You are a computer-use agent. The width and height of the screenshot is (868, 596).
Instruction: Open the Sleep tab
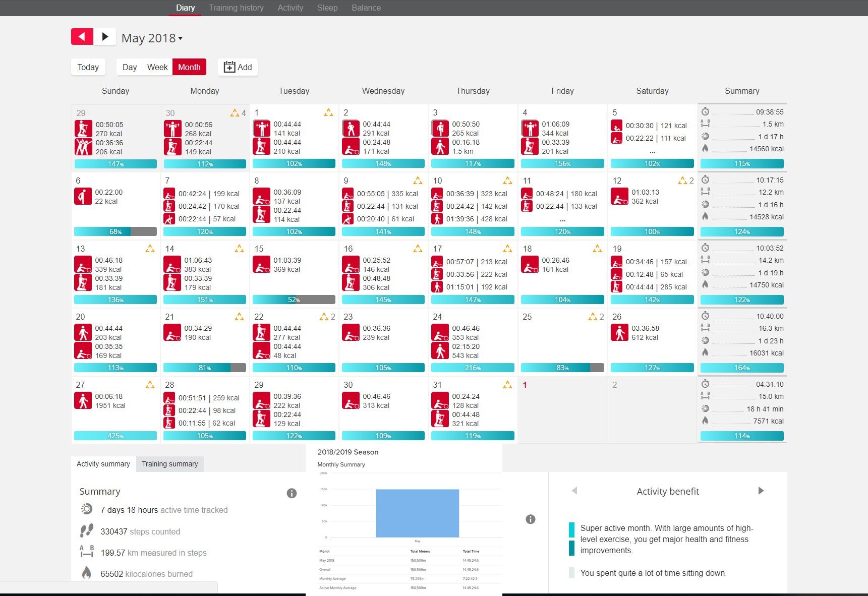point(327,8)
